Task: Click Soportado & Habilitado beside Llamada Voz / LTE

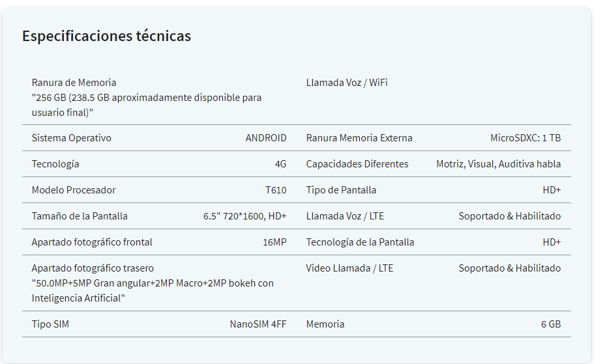Action: click(510, 216)
